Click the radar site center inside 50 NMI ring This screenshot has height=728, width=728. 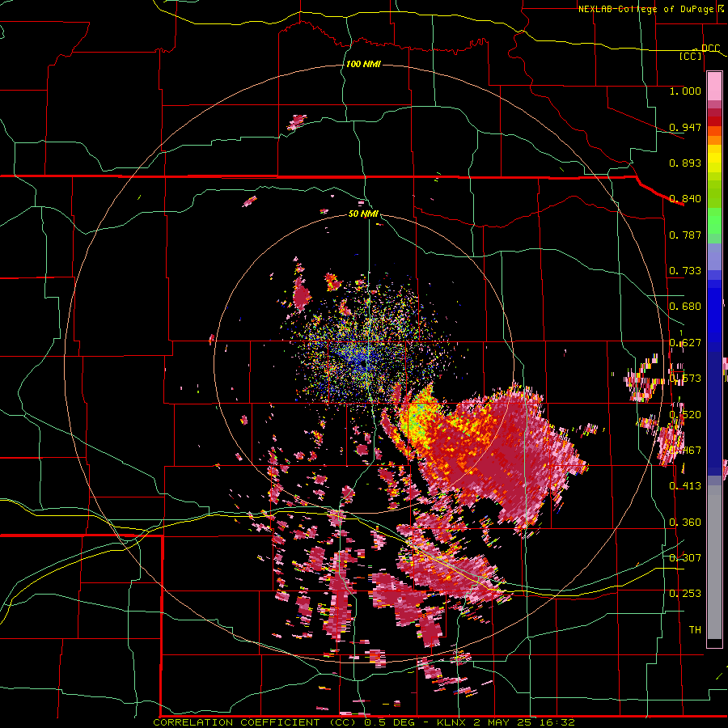(364, 365)
